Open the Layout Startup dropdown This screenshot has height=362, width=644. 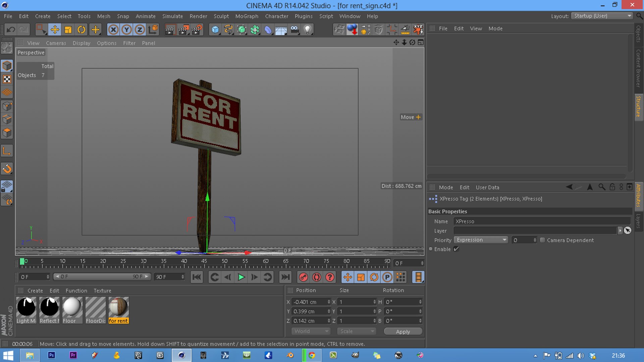(602, 16)
